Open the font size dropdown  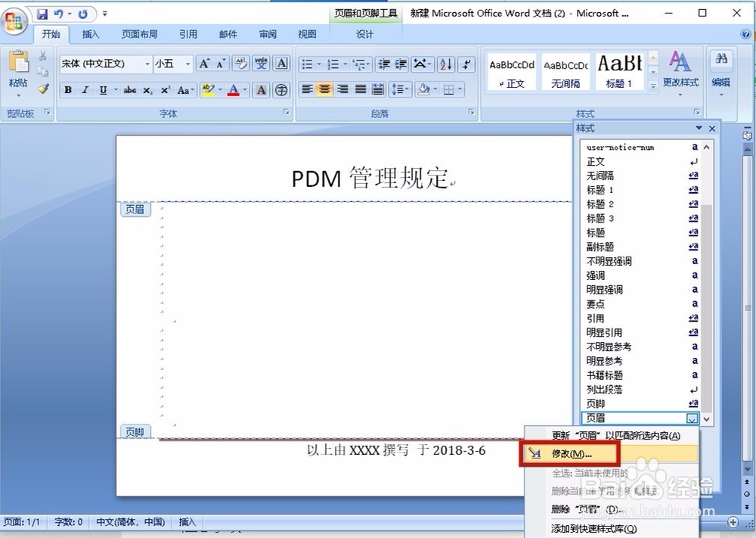point(187,64)
